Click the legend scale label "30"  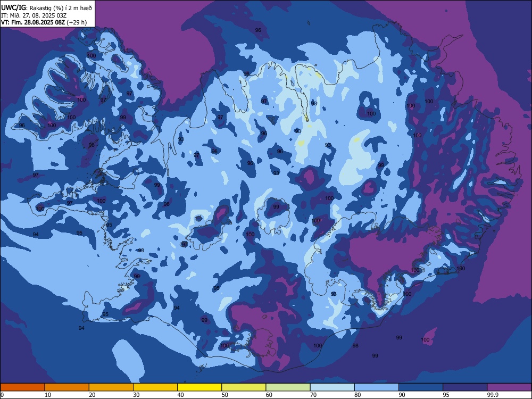136,395
